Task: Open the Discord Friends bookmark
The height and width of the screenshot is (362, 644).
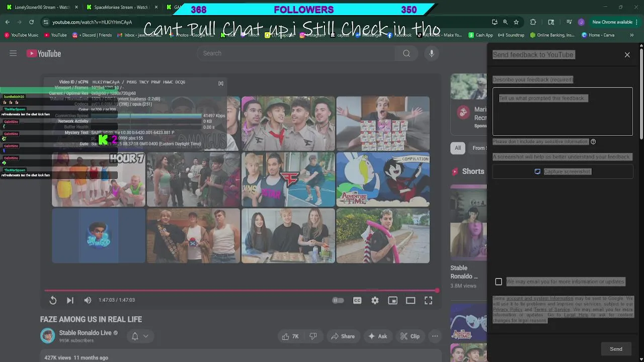Action: [x=92, y=35]
